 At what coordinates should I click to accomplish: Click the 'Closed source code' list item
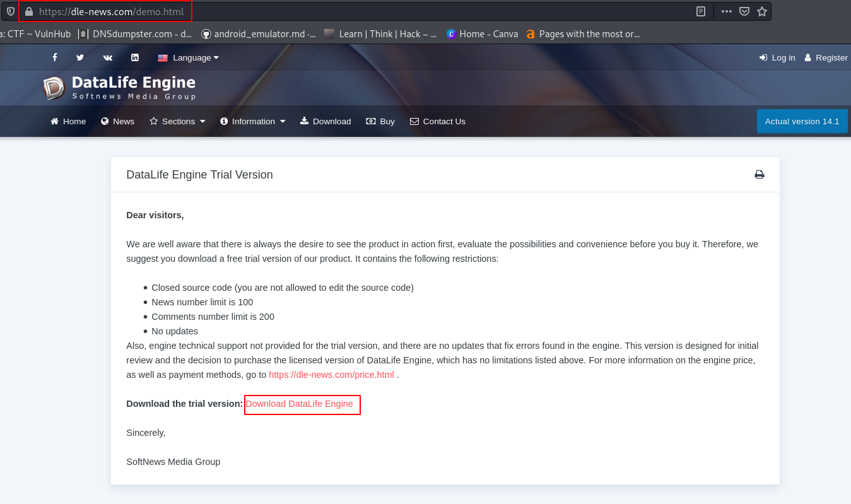coord(283,288)
